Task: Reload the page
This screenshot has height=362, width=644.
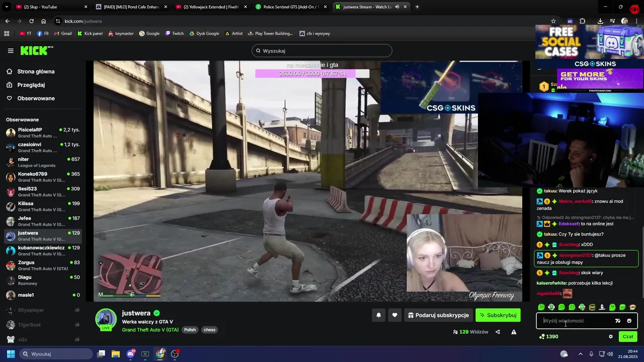Action: (x=31, y=21)
